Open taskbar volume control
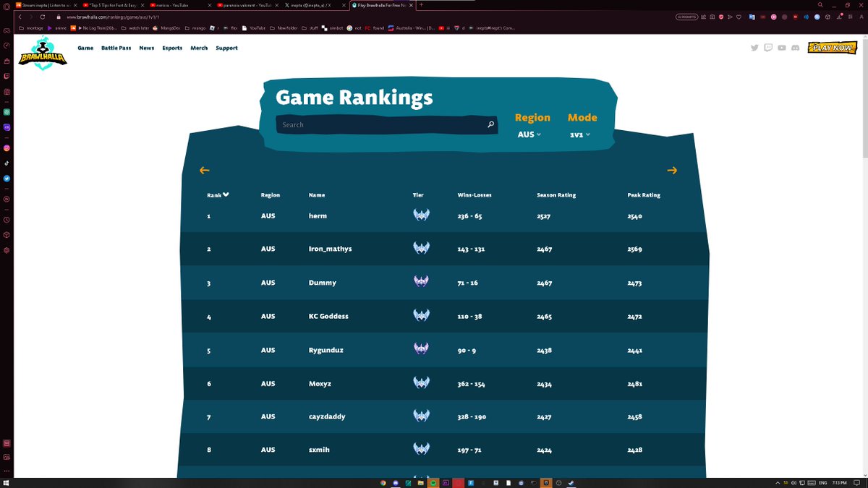 [793, 482]
